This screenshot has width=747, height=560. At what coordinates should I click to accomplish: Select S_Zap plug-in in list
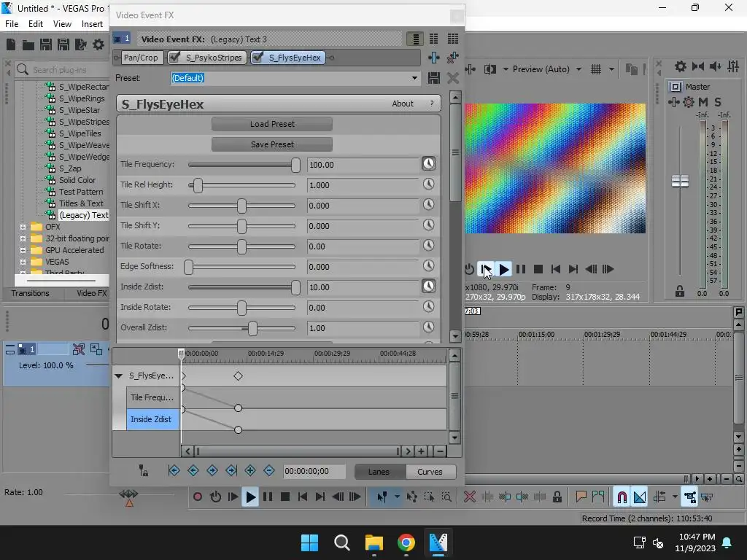coord(70,168)
